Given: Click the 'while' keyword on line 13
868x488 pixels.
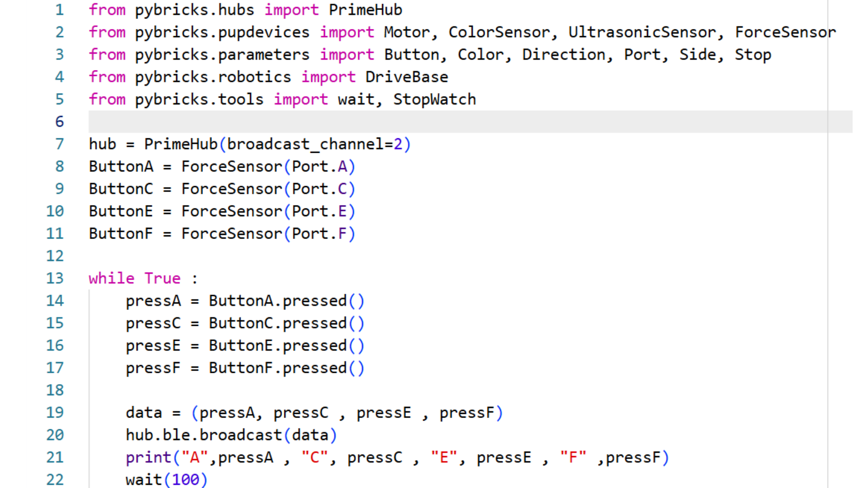Looking at the screenshot, I should click(x=112, y=278).
